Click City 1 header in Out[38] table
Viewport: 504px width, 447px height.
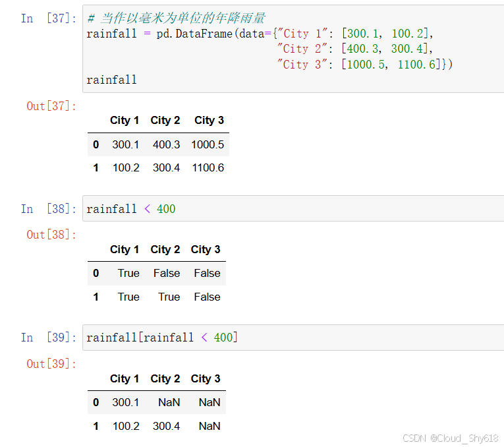click(x=125, y=250)
